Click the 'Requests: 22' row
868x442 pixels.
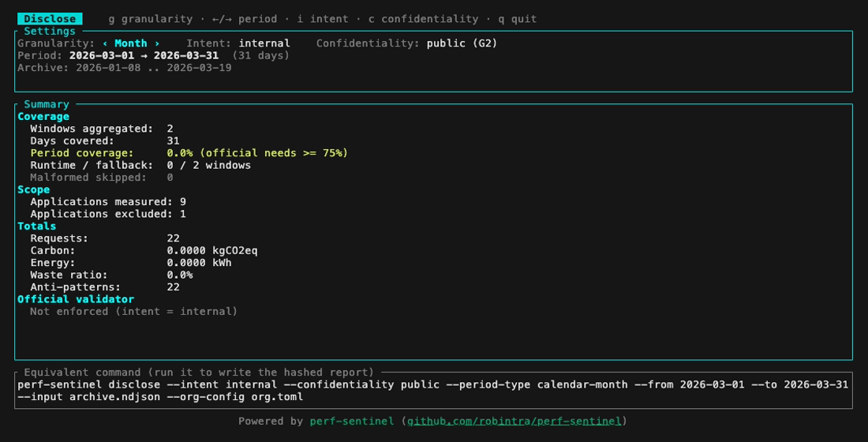pos(105,238)
